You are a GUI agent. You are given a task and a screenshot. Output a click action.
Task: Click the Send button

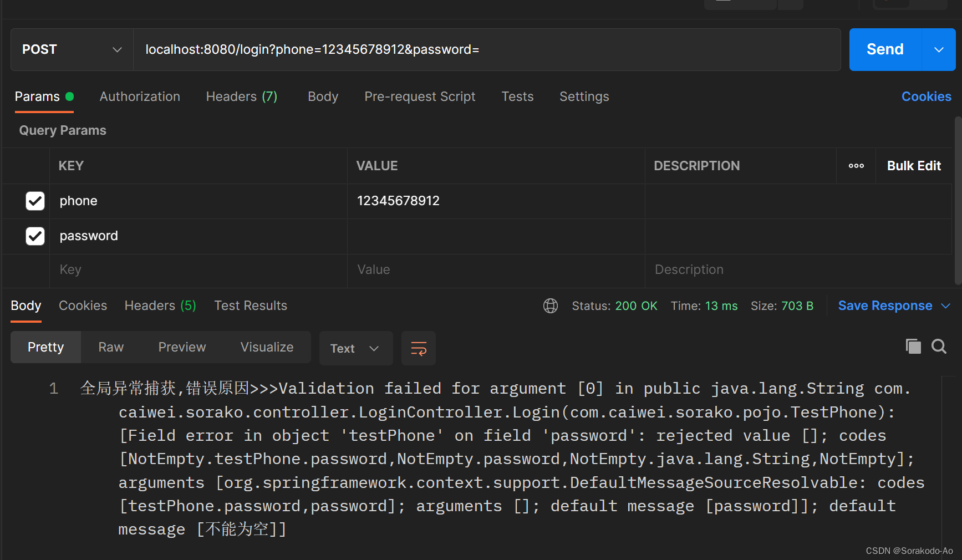pos(884,49)
